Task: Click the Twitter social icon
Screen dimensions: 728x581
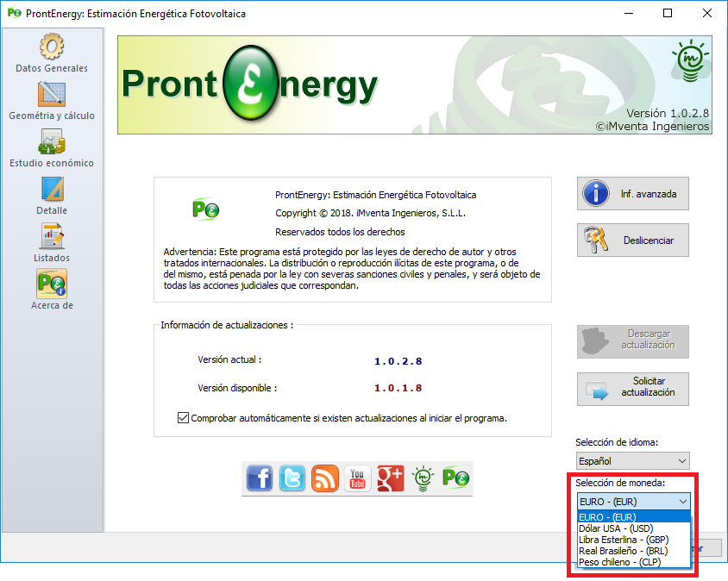Action: (x=292, y=478)
